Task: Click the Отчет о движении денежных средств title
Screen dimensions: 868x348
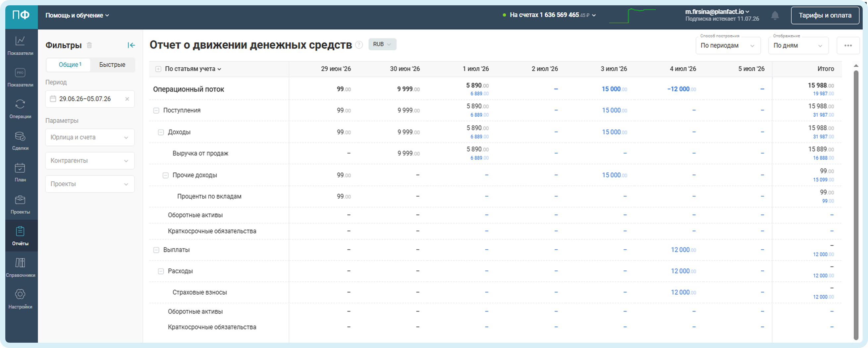Action: (x=250, y=45)
